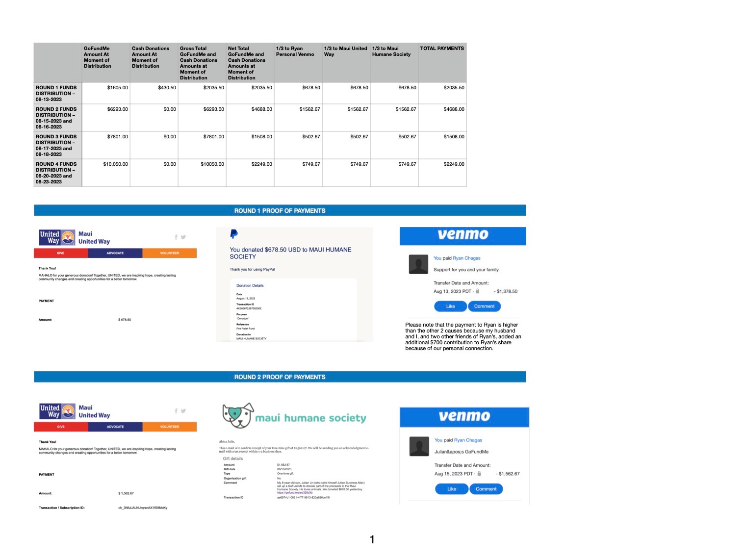The height and width of the screenshot is (560, 745).
Task: Click 'Support for you and your family.' Venmo note
Action: coord(466,270)
